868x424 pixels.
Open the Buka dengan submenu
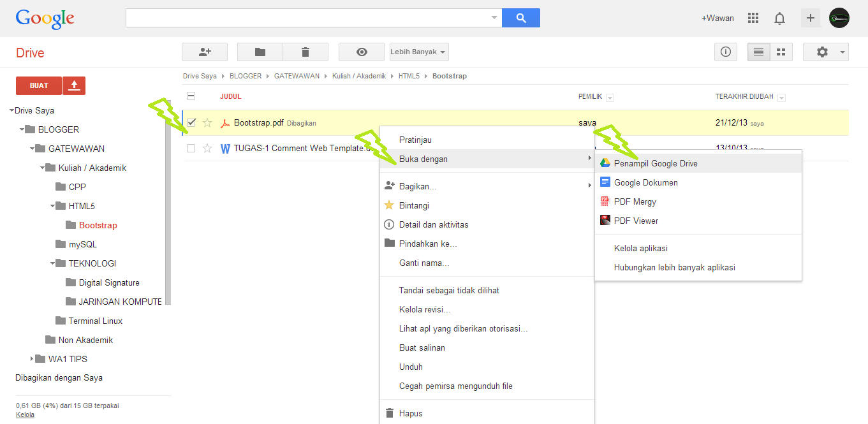click(x=487, y=159)
